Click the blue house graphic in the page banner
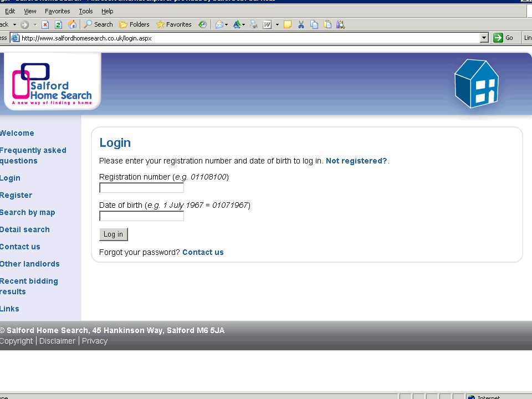 click(x=477, y=84)
